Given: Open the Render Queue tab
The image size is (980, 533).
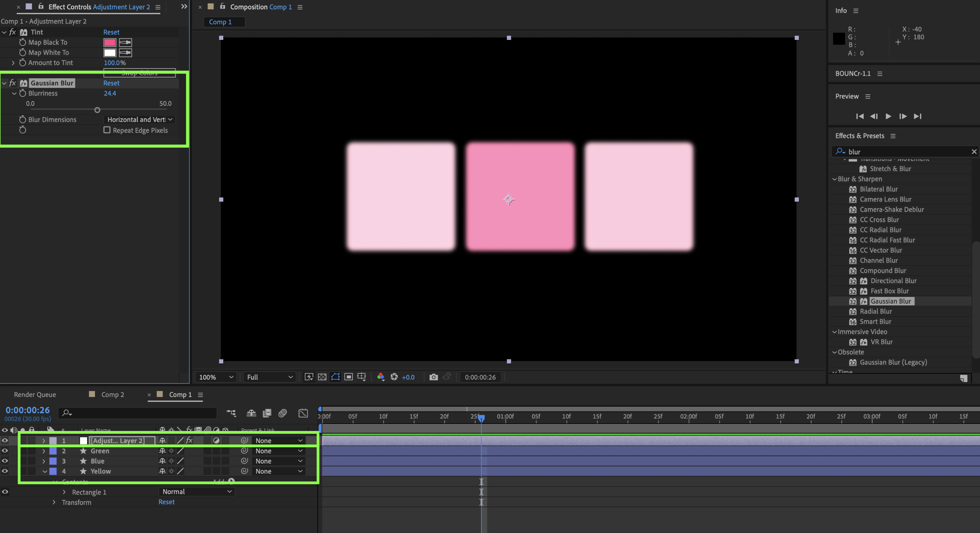Looking at the screenshot, I should (35, 394).
